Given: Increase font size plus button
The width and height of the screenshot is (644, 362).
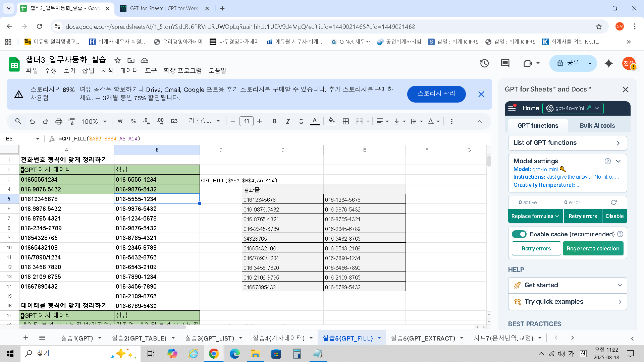Looking at the screenshot, I should pos(259,121).
